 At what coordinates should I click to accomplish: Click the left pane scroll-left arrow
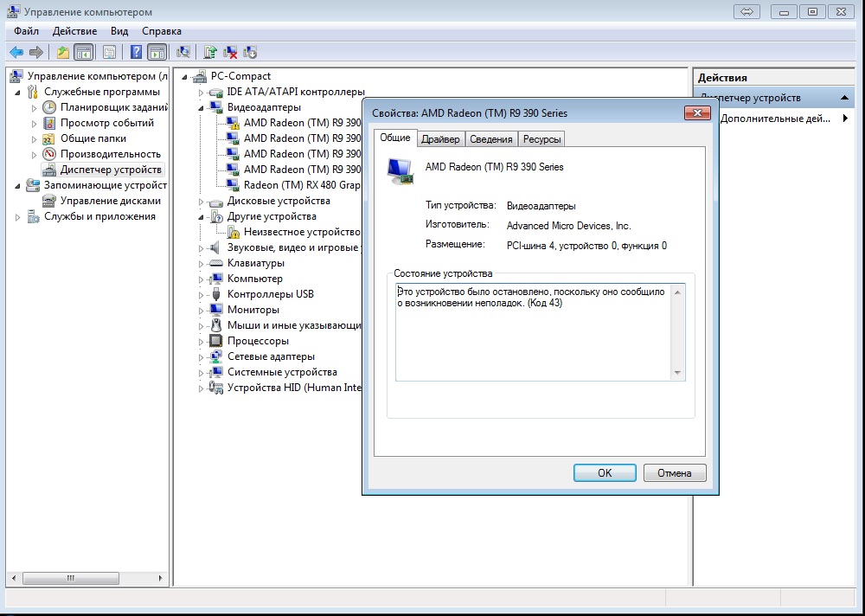coord(14,579)
